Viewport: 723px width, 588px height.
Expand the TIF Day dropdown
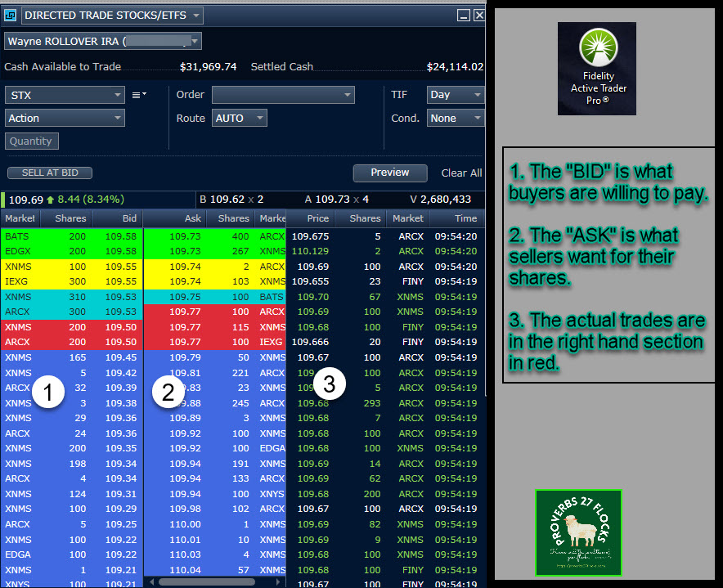point(455,95)
